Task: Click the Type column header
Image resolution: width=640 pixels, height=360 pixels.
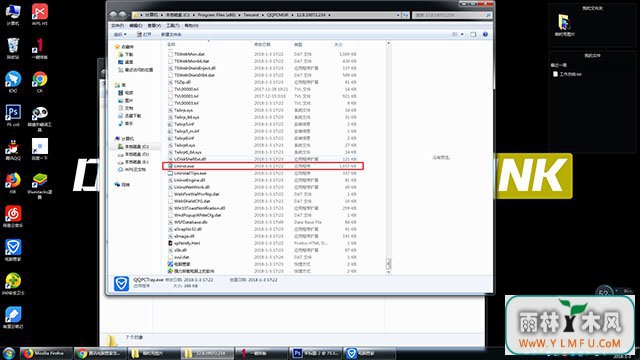Action: pyautogui.click(x=313, y=44)
